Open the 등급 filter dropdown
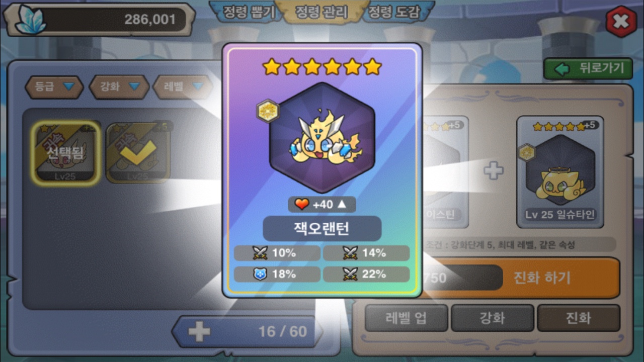Image resolution: width=644 pixels, height=362 pixels. coord(54,87)
